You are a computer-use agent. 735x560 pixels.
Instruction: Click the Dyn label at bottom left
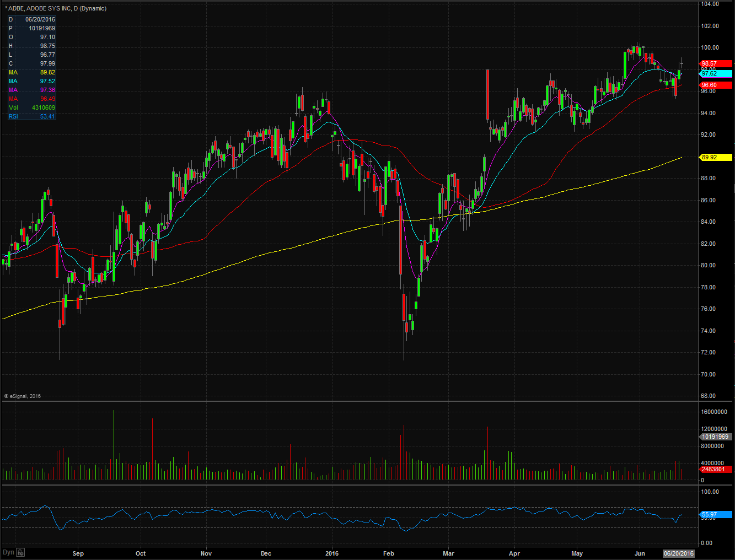tap(8, 552)
